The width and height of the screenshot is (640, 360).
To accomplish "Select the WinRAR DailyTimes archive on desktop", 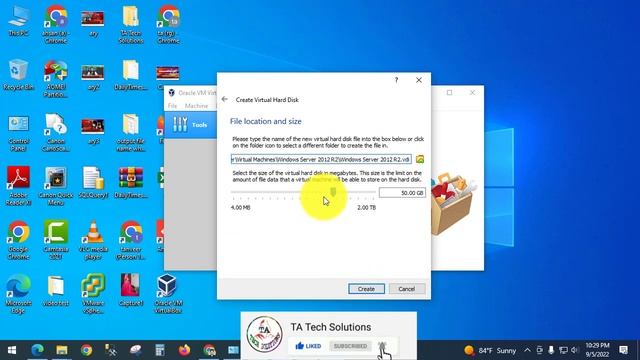I will 131,183.
